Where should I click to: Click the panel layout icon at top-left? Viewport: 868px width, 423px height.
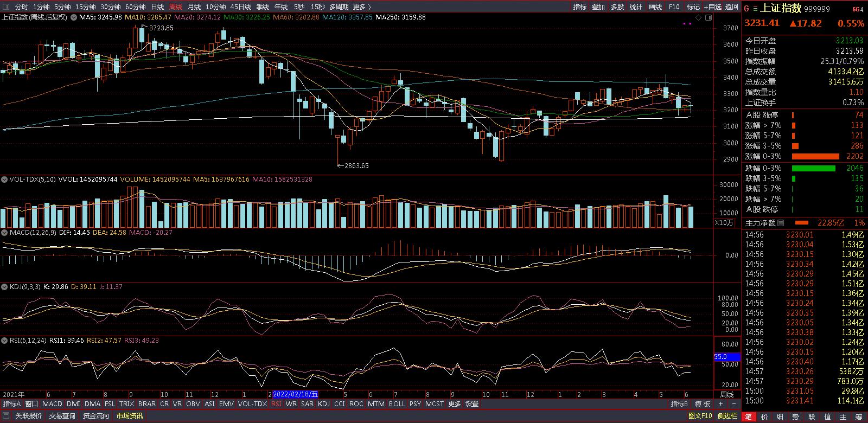click(x=7, y=7)
